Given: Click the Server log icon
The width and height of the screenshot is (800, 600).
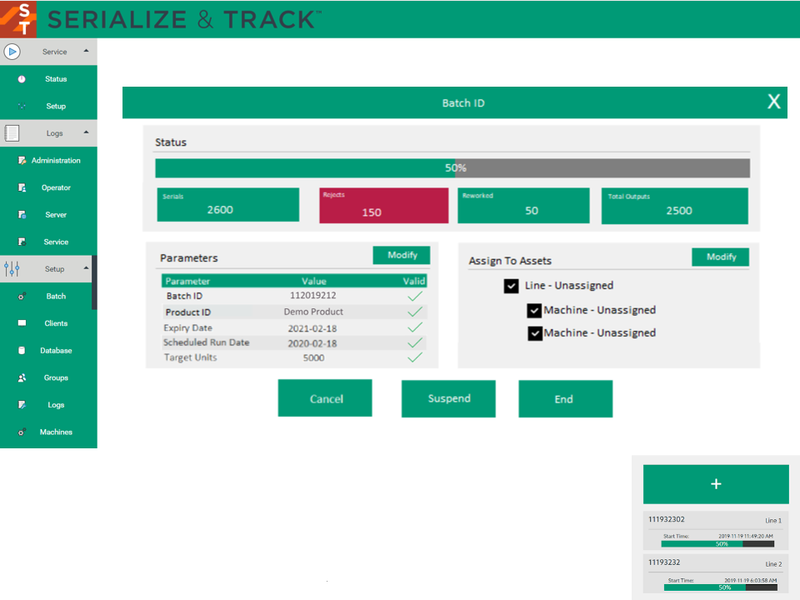Looking at the screenshot, I should click(x=22, y=215).
